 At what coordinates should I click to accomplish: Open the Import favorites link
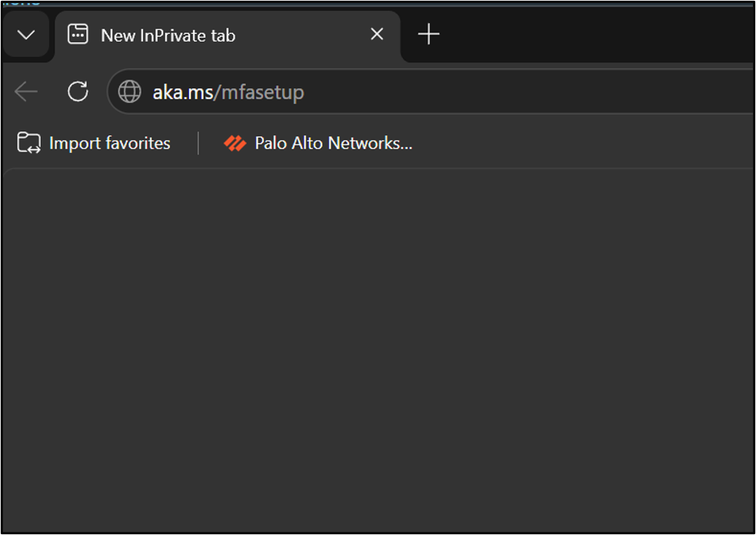point(94,143)
